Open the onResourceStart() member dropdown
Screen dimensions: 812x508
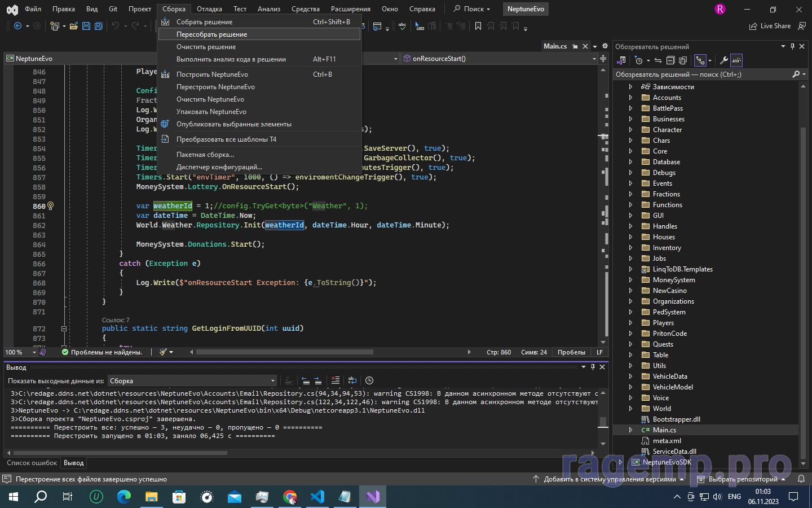(x=500, y=59)
